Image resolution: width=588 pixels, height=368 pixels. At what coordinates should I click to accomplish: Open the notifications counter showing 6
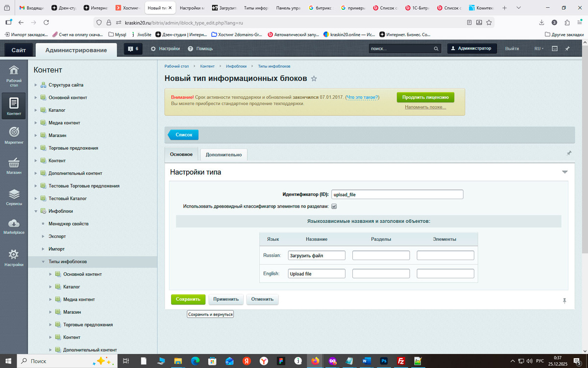coord(133,48)
